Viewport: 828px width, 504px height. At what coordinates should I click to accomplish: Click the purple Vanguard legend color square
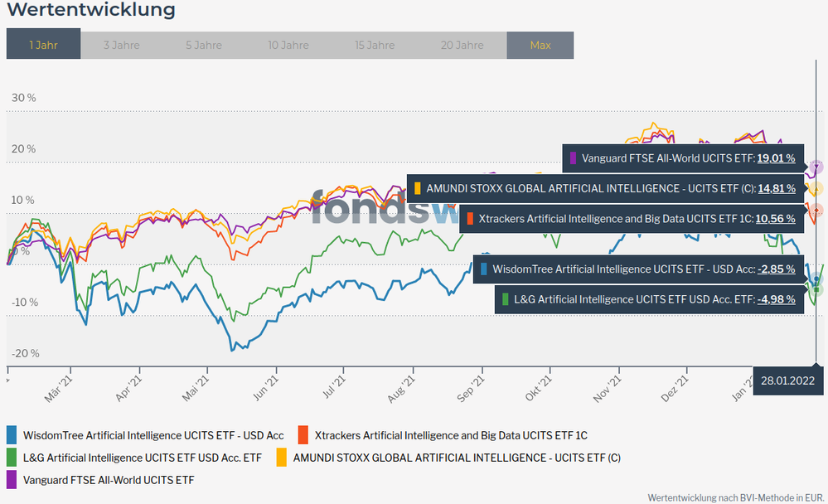click(12, 479)
